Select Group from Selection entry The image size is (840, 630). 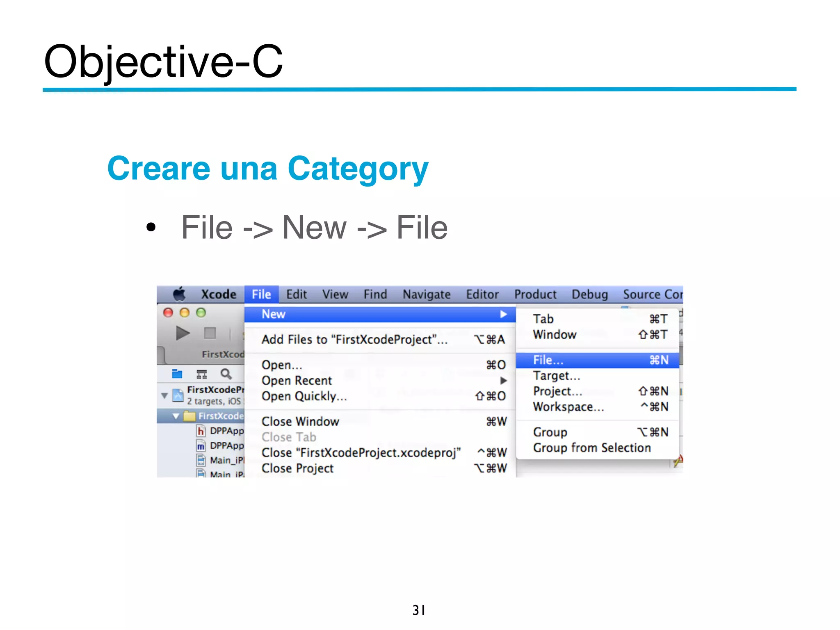point(598,448)
